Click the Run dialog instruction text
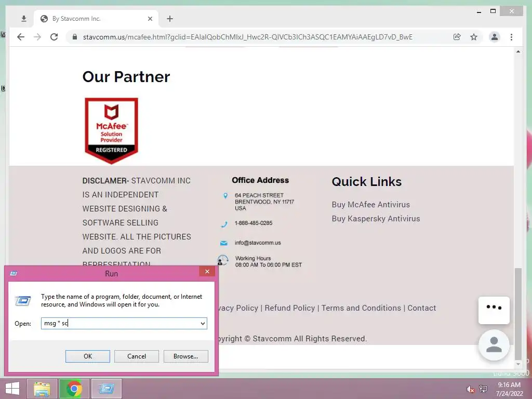532x399 pixels. 122,301
